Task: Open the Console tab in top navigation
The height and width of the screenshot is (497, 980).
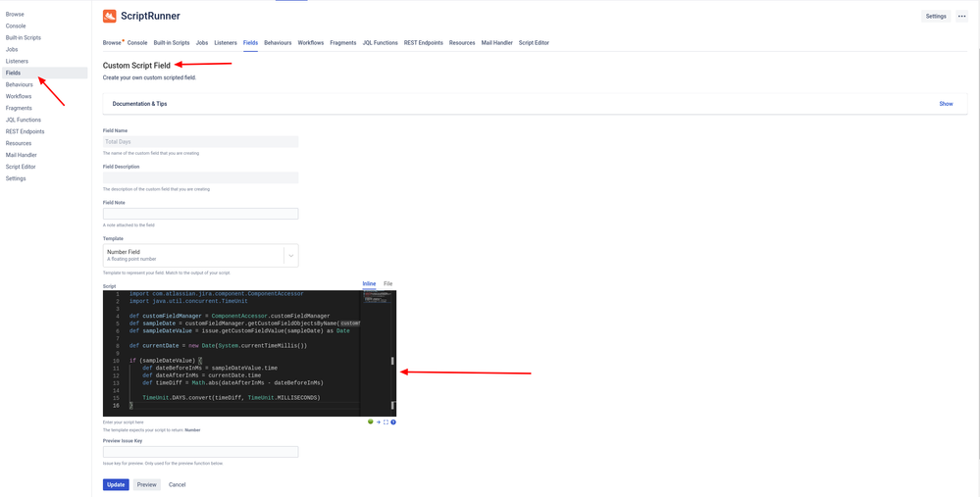Action: point(137,43)
